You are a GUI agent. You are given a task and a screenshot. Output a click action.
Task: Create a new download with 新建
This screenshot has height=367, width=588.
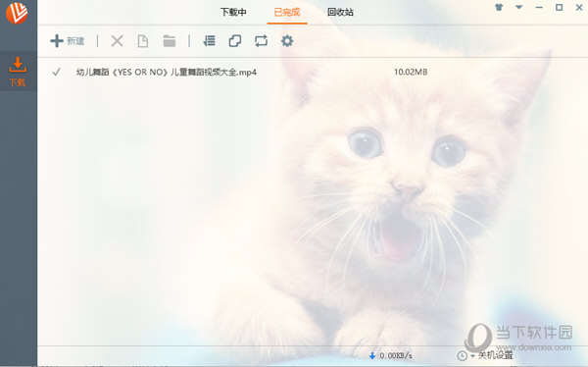pyautogui.click(x=68, y=41)
